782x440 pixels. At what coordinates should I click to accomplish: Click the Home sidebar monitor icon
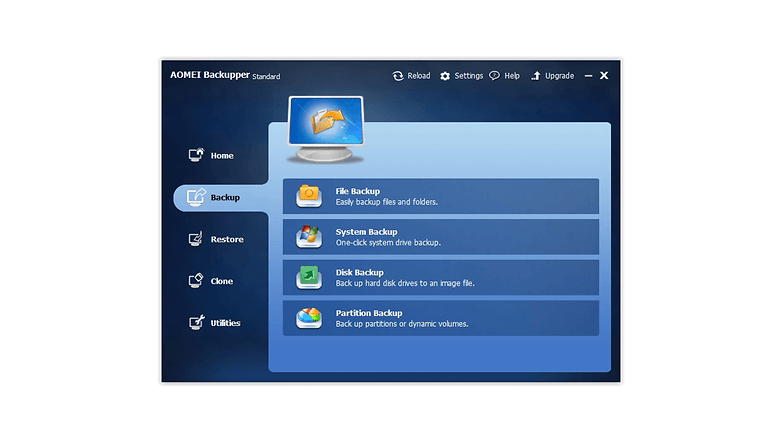[196, 155]
